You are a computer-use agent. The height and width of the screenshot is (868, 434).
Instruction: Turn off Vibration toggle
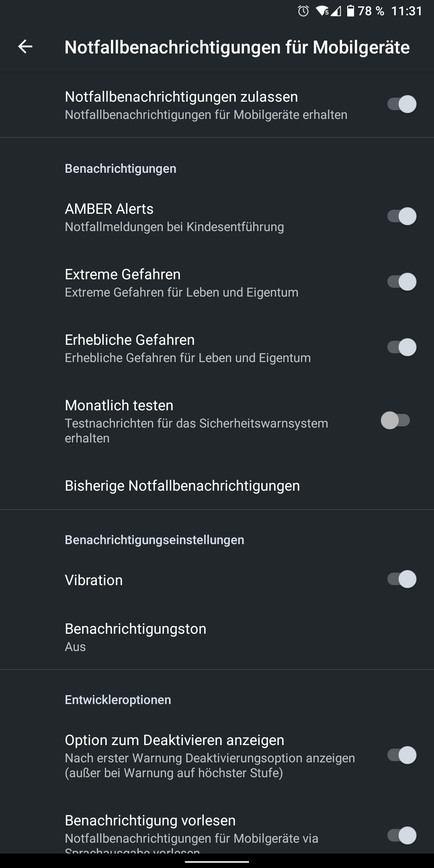click(401, 579)
